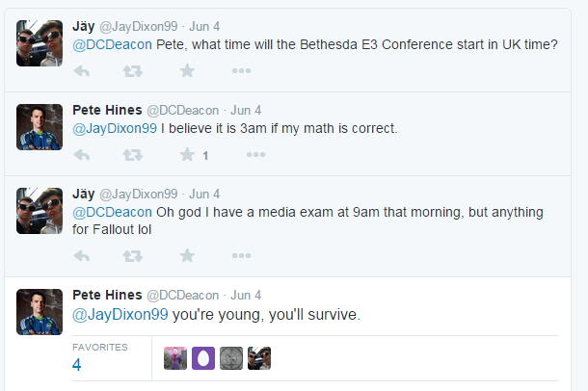The width and height of the screenshot is (588, 391).
Task: Retweet Jäy's tweet asking about UK time
Action: point(134,70)
